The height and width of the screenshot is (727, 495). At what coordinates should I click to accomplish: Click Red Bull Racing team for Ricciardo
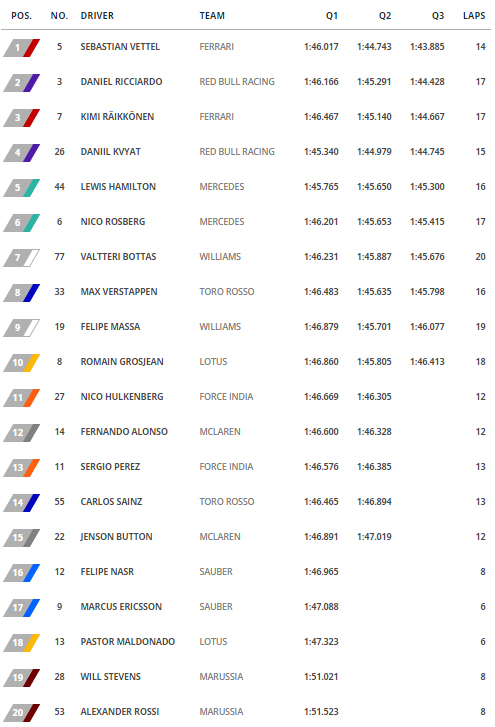click(x=237, y=82)
